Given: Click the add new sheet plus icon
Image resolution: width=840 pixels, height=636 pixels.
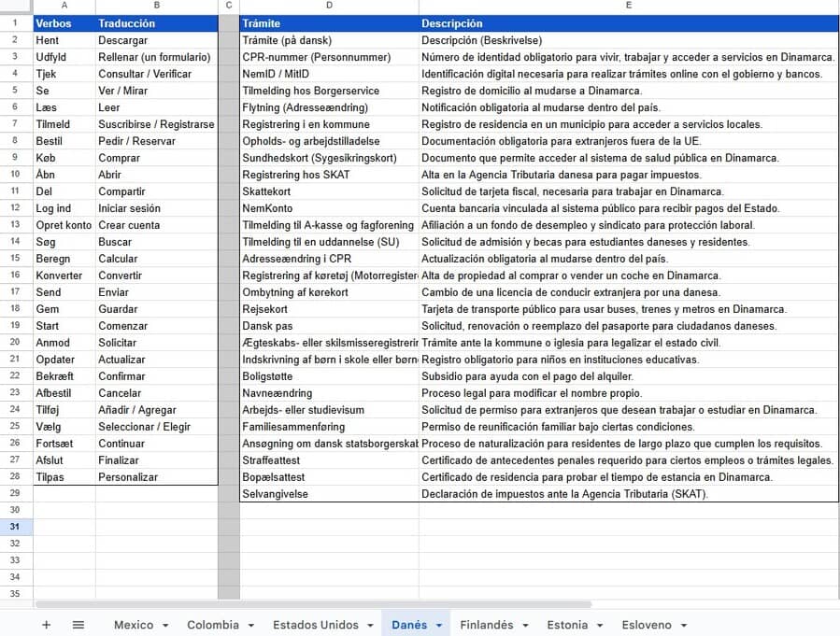Looking at the screenshot, I should click(x=46, y=625).
